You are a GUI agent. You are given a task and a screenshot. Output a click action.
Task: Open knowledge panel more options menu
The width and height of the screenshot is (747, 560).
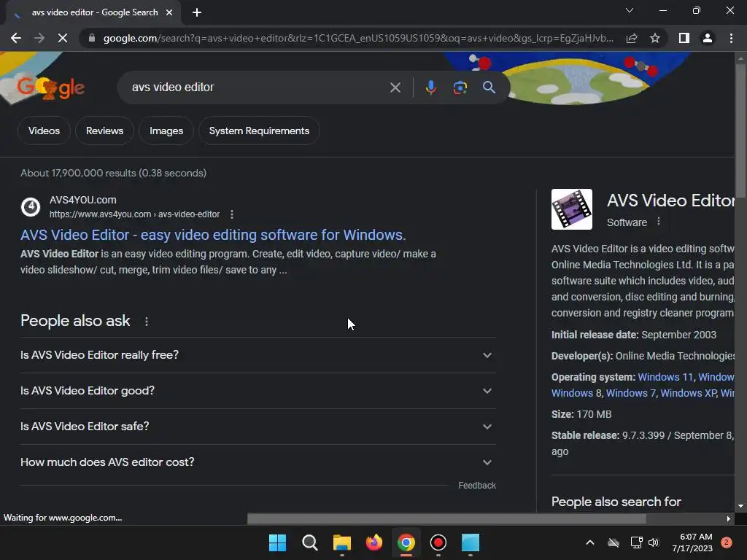pos(659,222)
